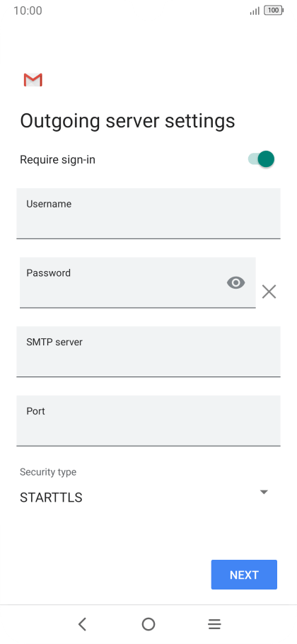Focus the SMTP server field

pyautogui.click(x=148, y=352)
